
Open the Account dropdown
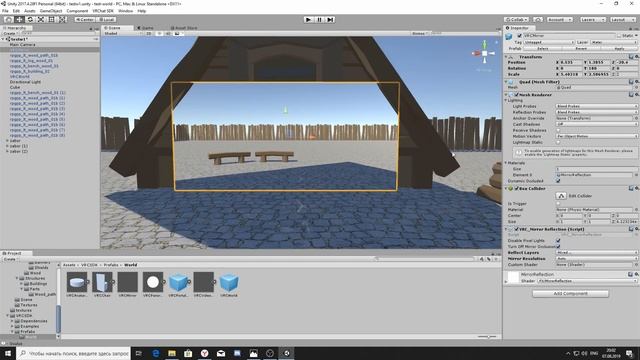click(559, 19)
